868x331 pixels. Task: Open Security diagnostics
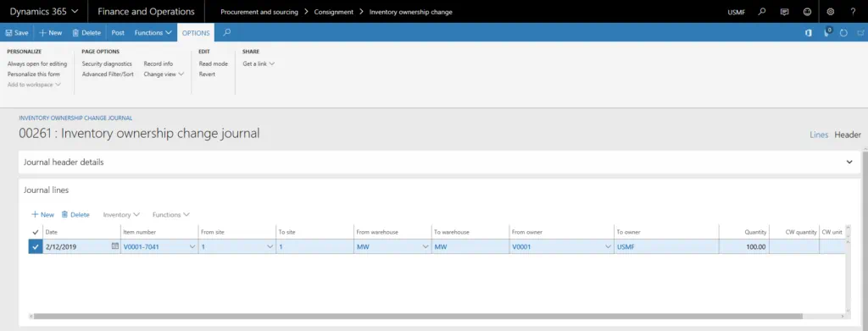107,63
